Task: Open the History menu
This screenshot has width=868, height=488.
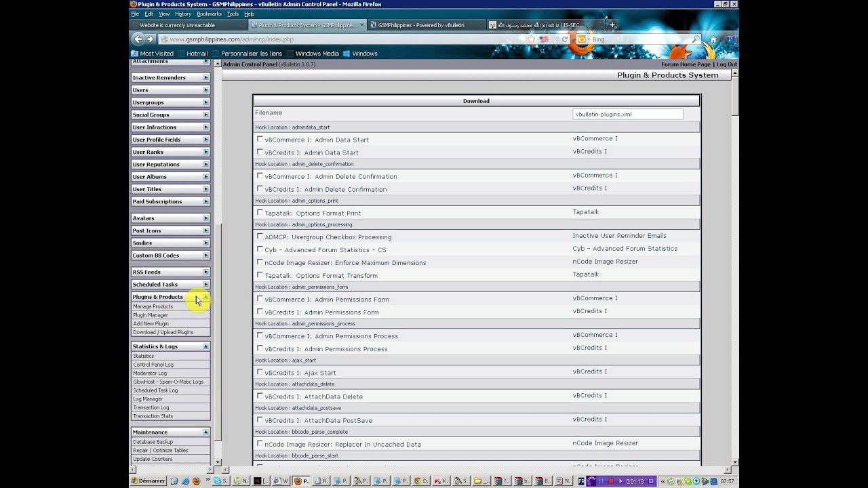Action: coord(183,14)
